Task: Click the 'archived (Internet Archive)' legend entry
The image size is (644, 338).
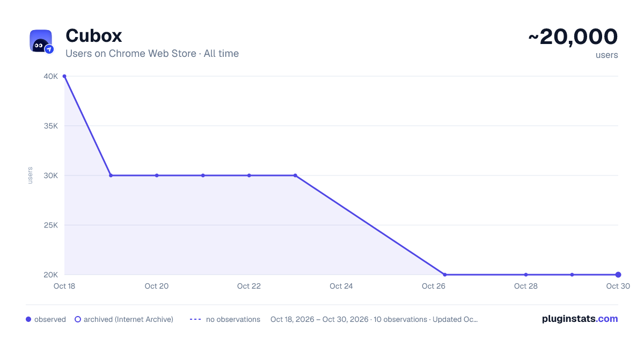Action: pos(124,319)
